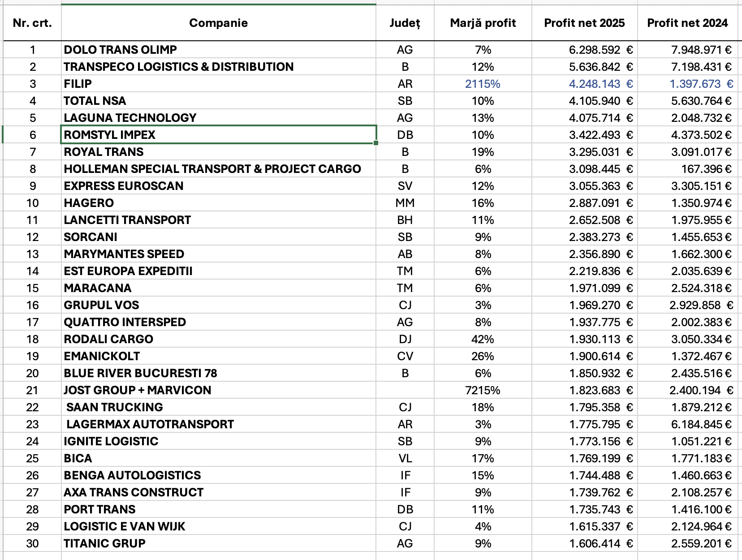The image size is (742, 560).
Task: Select the LAGERMAX AUTOTRANSPORT cell
Action: (219, 424)
